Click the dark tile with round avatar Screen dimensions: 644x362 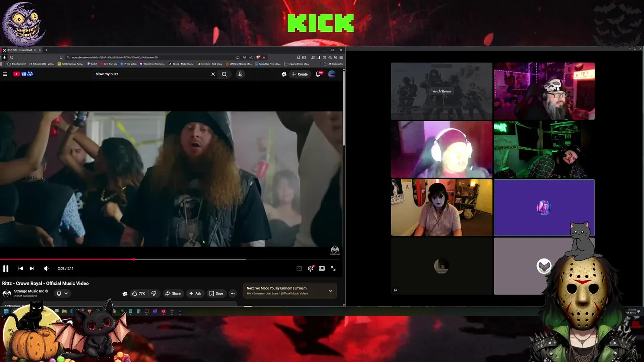pyautogui.click(x=441, y=266)
